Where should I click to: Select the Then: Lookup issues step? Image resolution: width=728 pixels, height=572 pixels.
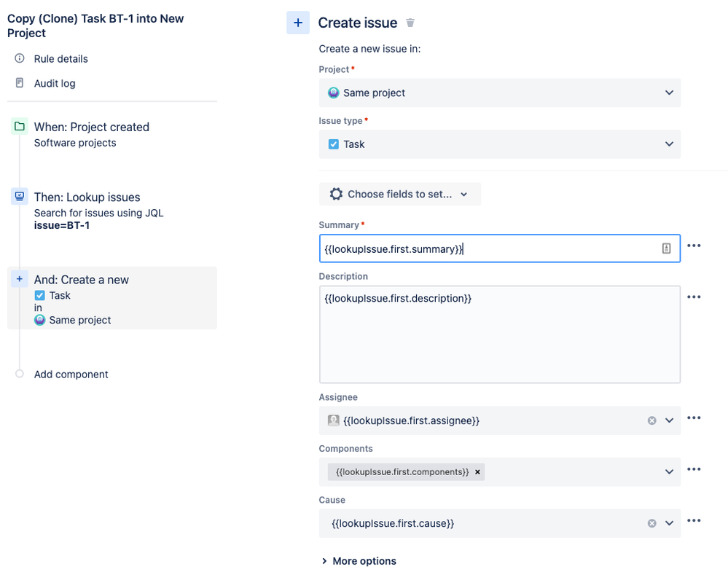87,197
